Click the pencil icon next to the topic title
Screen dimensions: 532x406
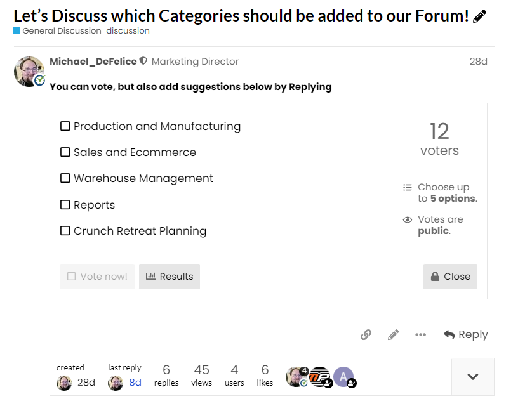[480, 15]
